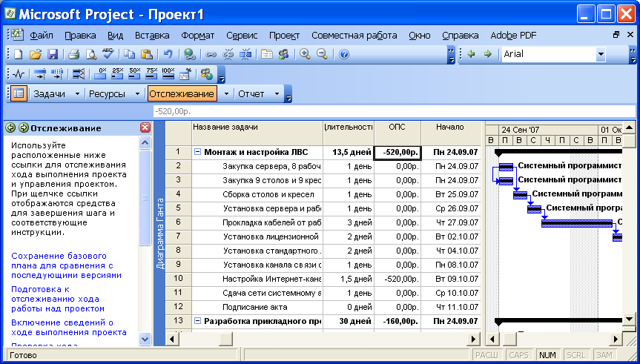Go back with green left arrow

point(472,54)
